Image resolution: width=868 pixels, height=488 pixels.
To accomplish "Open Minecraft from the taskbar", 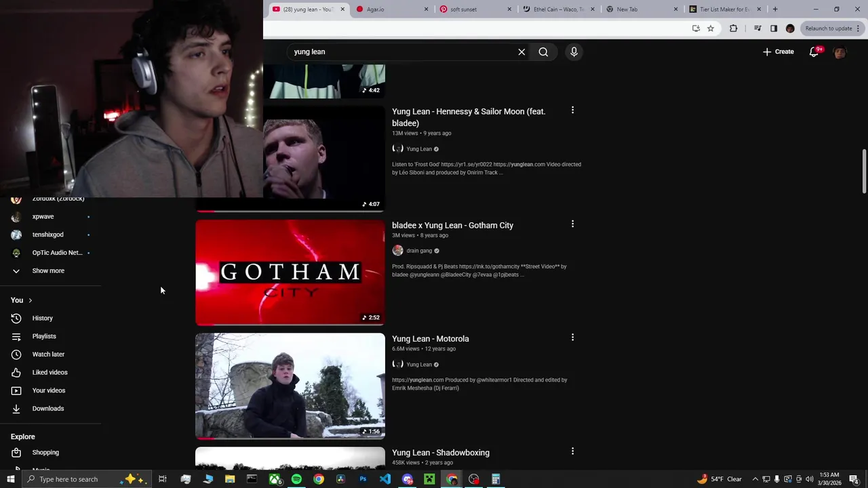I will 429,479.
